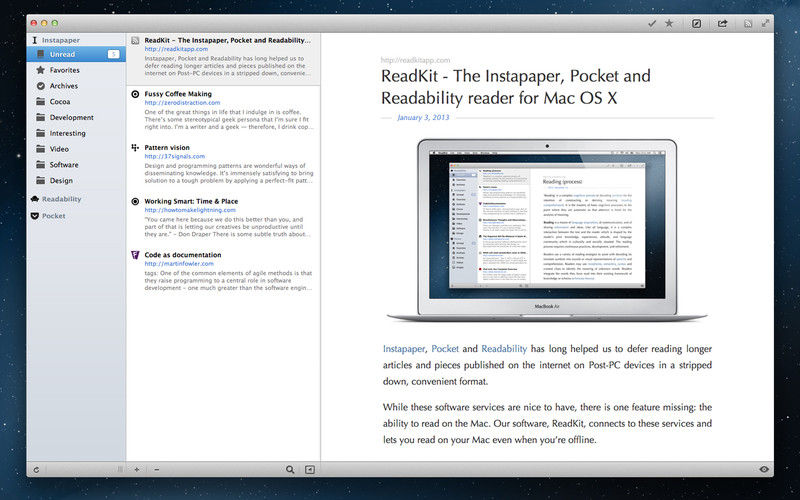Click the Code as documentation favicon
Image resolution: width=800 pixels, height=500 pixels.
135,255
